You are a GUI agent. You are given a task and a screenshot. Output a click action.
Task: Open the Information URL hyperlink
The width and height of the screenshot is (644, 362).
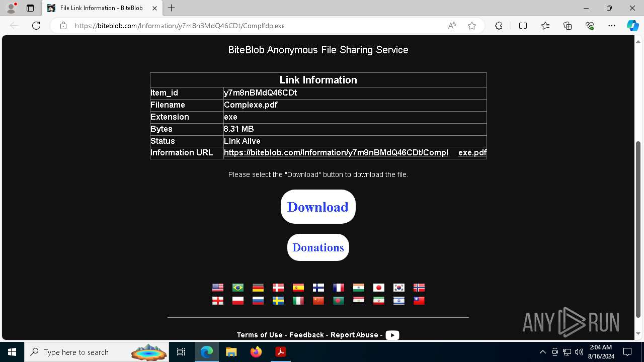(355, 153)
